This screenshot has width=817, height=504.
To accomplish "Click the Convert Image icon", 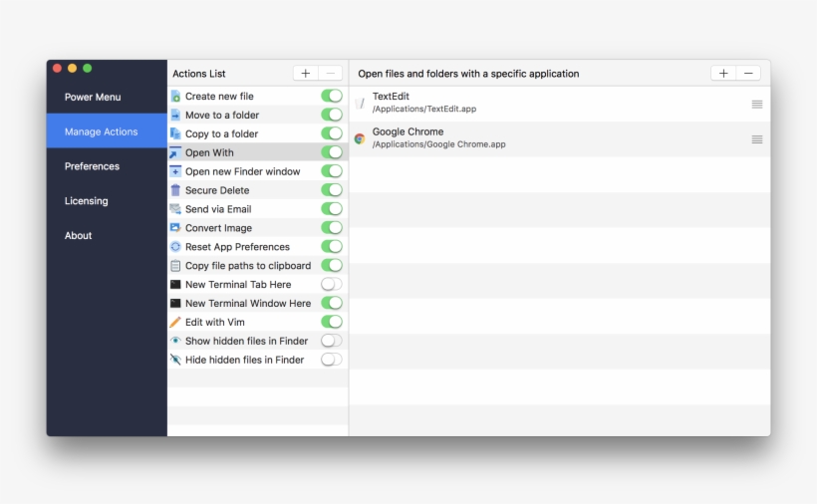I will click(x=175, y=228).
